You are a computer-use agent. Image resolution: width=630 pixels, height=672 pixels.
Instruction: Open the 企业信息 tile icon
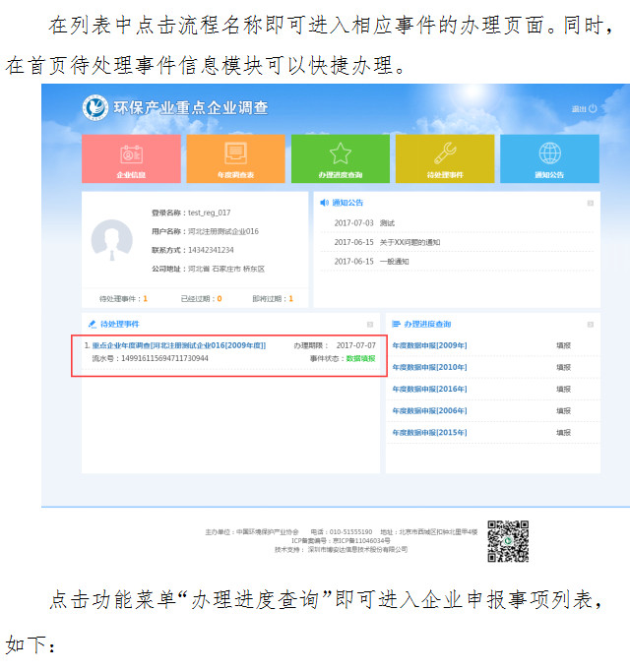[x=131, y=154]
